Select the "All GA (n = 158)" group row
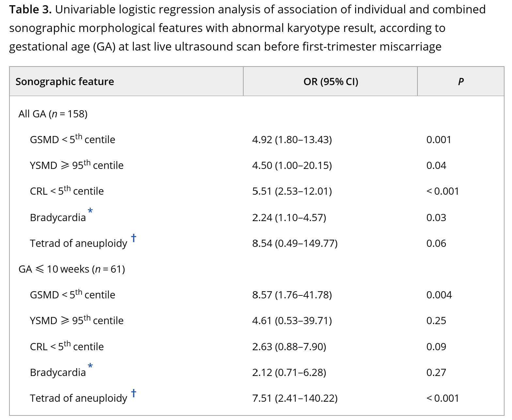The width and height of the screenshot is (512, 420). (53, 114)
